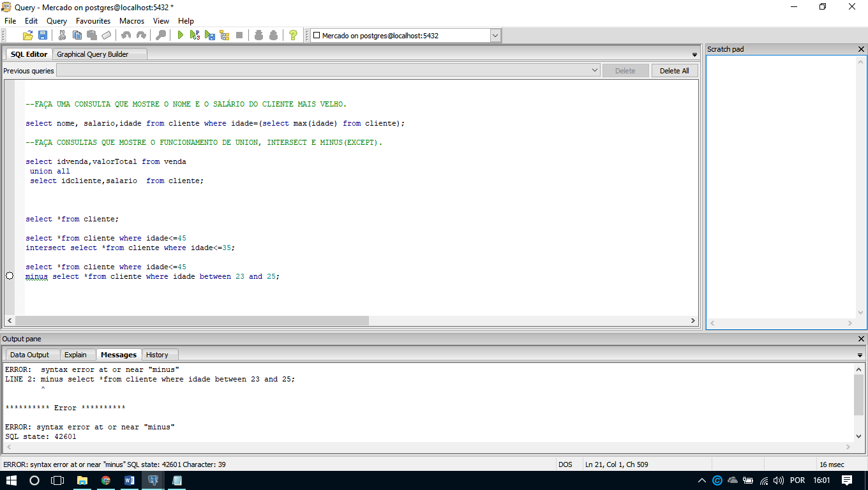Viewport: 868px width, 490px height.
Task: Click the Undo arrow icon
Action: pos(126,36)
